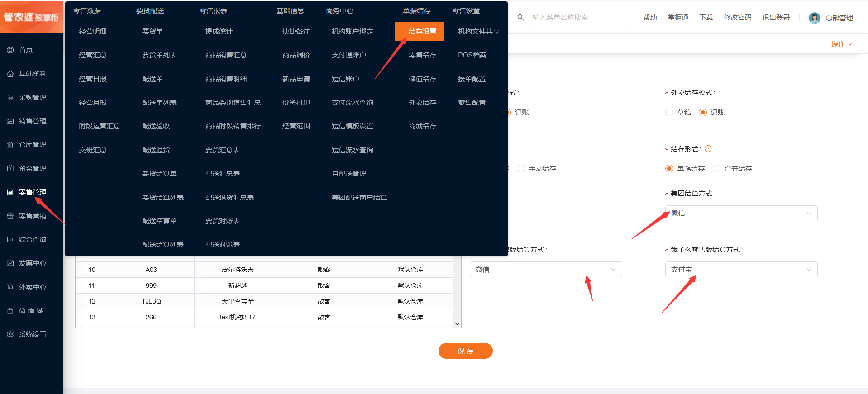
Task: Open 零售结存 menu item
Action: click(x=422, y=55)
